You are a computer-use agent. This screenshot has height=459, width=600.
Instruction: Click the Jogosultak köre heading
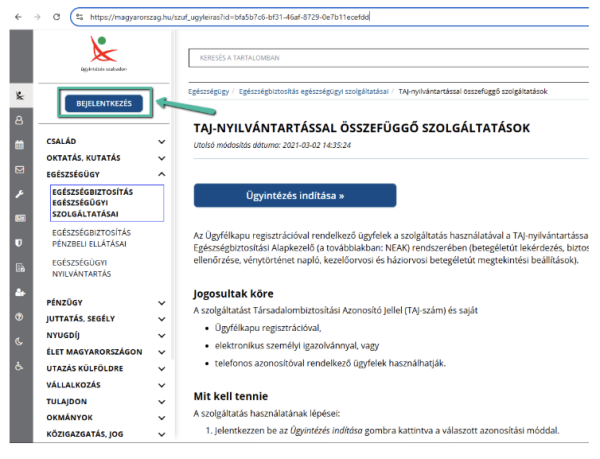pos(233,294)
